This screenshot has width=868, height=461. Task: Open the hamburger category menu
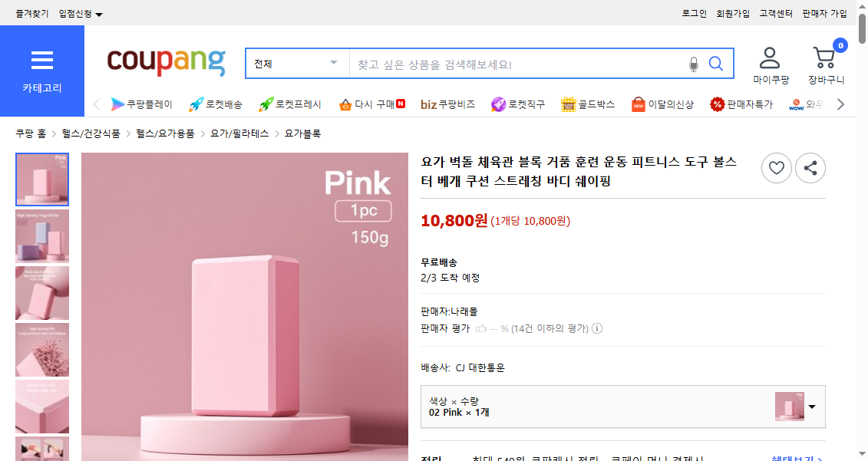[42, 61]
